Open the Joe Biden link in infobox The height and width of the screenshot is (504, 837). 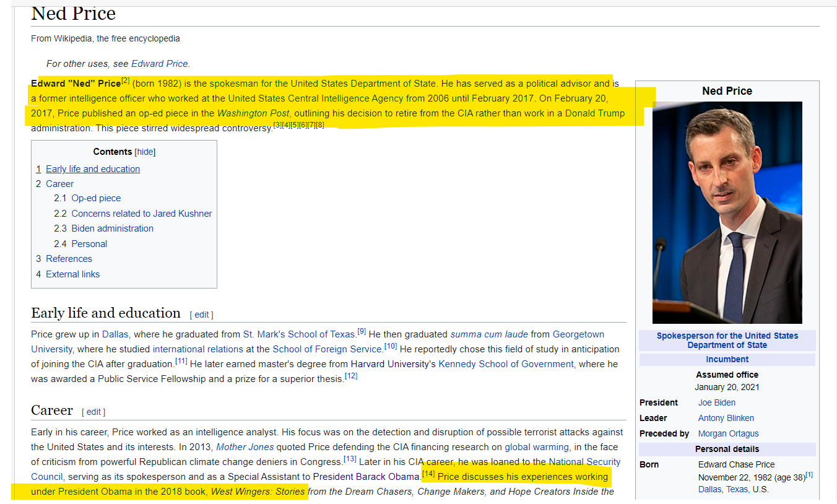pyautogui.click(x=717, y=402)
